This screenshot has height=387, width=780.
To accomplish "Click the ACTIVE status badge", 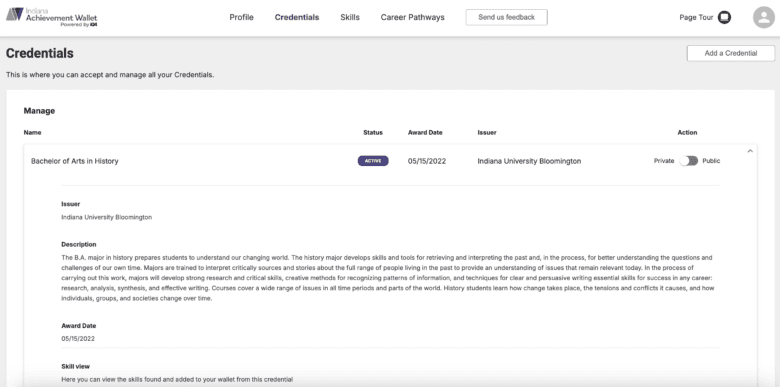I will point(373,161).
